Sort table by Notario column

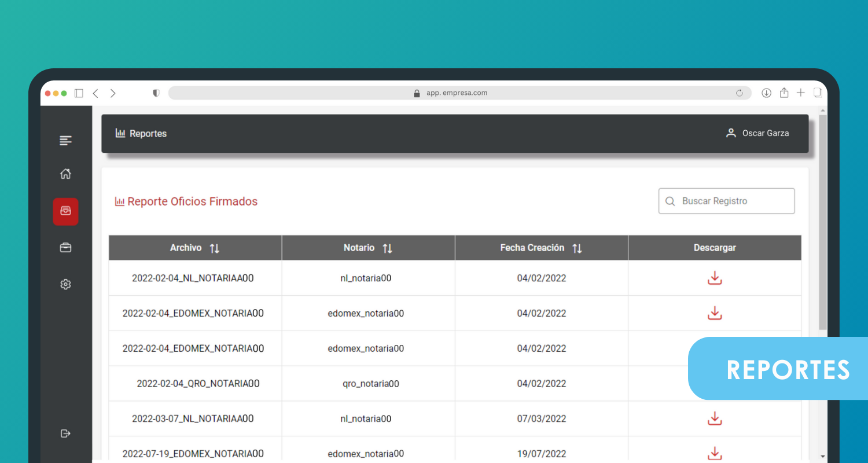[387, 248]
